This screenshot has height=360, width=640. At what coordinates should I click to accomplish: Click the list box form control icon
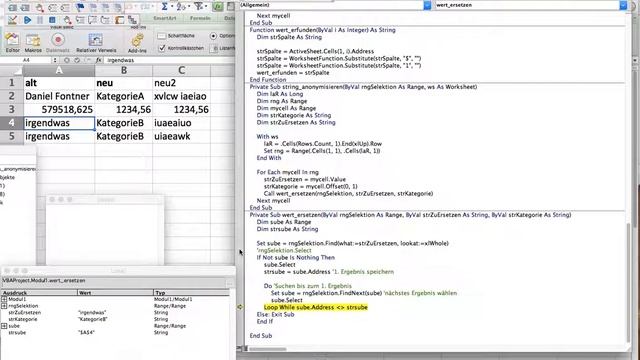point(214,48)
